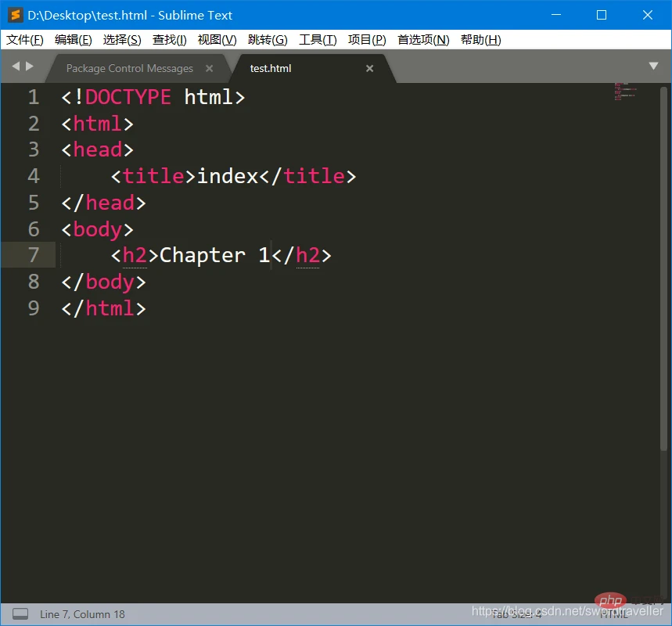
Task: Close the Package Control Messages tab
Action: pos(209,68)
